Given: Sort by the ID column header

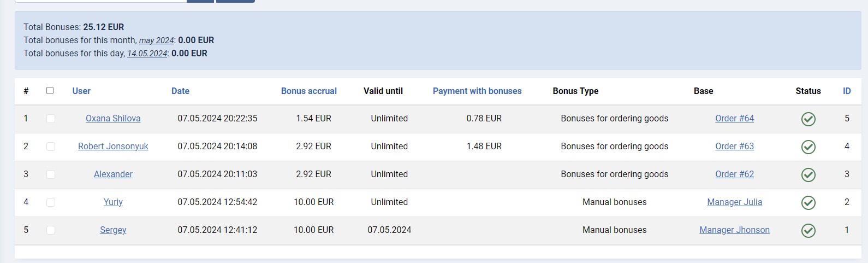Looking at the screenshot, I should [x=847, y=91].
